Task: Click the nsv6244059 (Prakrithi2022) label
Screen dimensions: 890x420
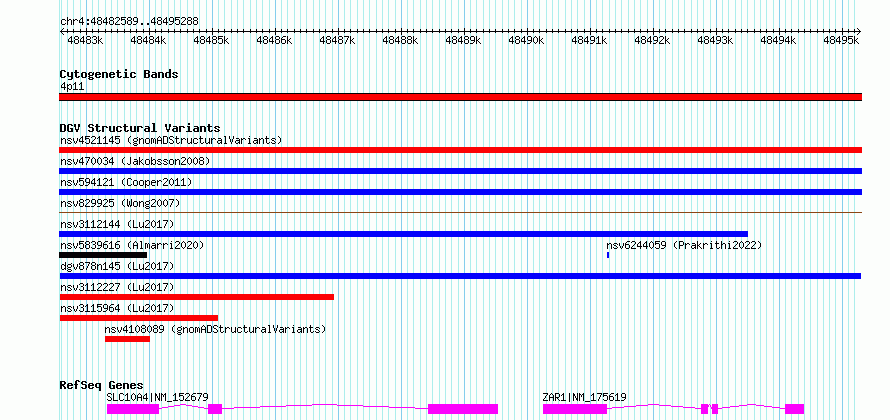Action: point(684,245)
